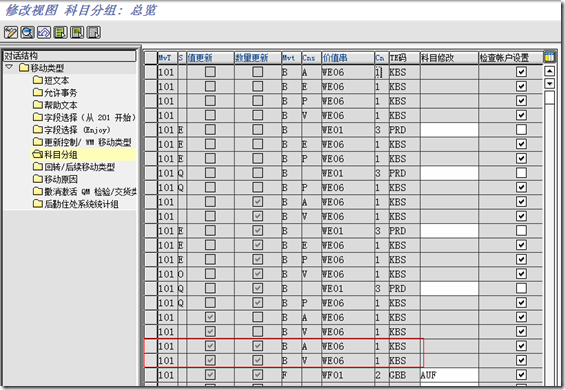
Task: Click the deselect all toolbar icon
Action: pyautogui.click(x=94, y=32)
